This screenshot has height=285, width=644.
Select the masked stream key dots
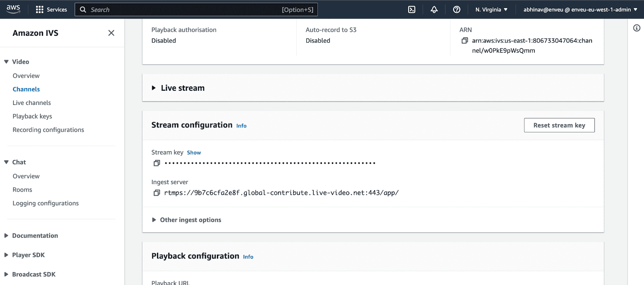(270, 163)
